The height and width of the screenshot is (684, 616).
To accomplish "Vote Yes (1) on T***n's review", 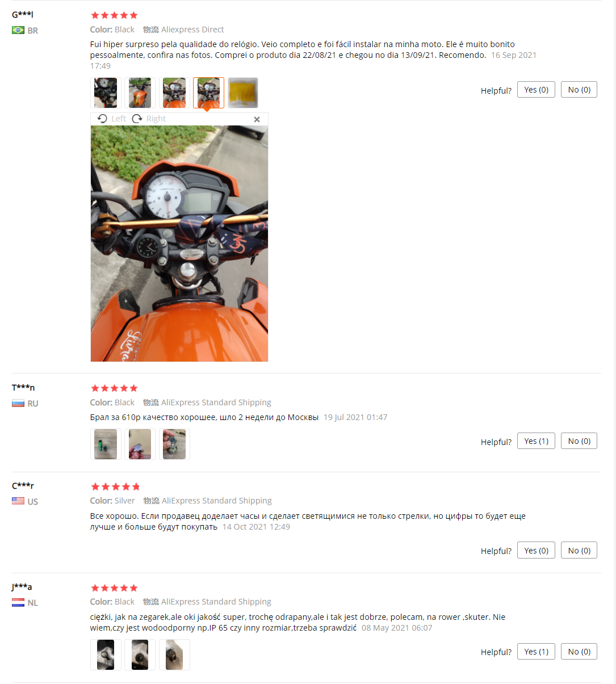I will pos(536,441).
